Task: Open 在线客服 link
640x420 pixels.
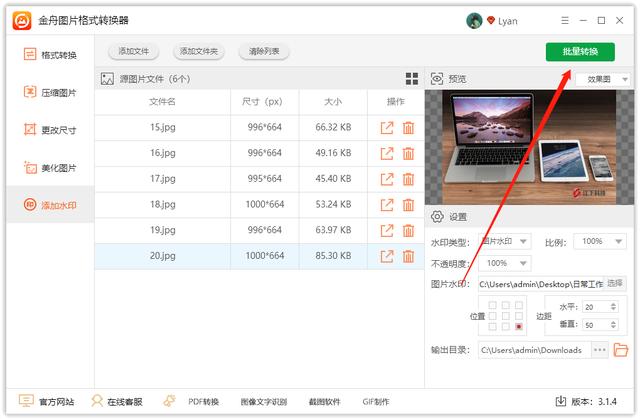Action: 117,401
